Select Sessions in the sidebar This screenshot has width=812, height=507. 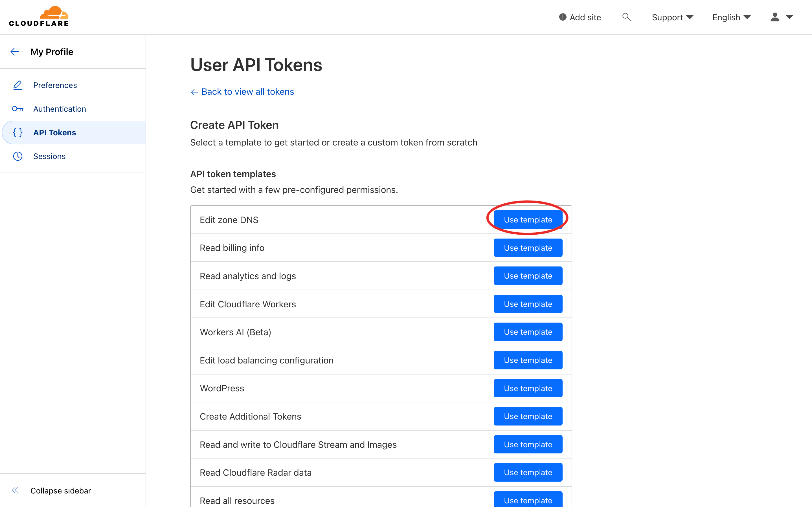coord(49,156)
